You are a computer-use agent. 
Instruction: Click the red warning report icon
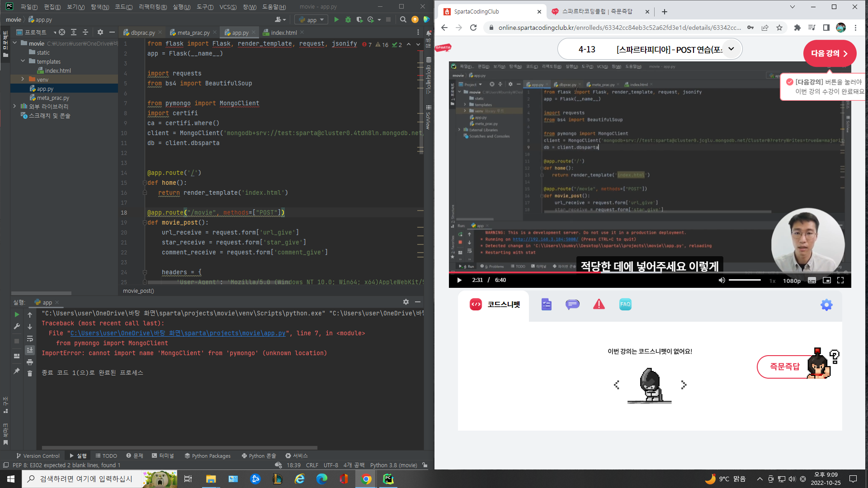599,305
